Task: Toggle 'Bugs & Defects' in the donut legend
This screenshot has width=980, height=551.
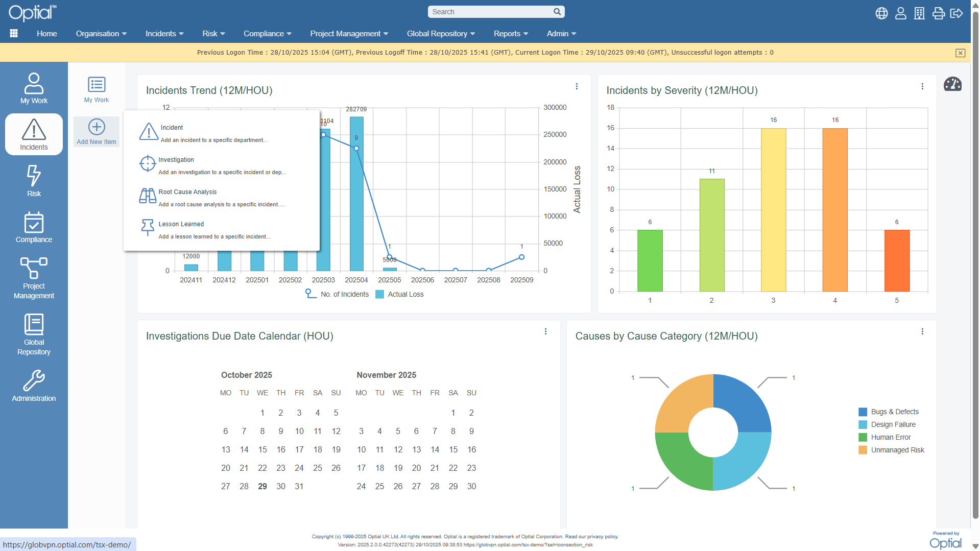Action: coord(890,412)
